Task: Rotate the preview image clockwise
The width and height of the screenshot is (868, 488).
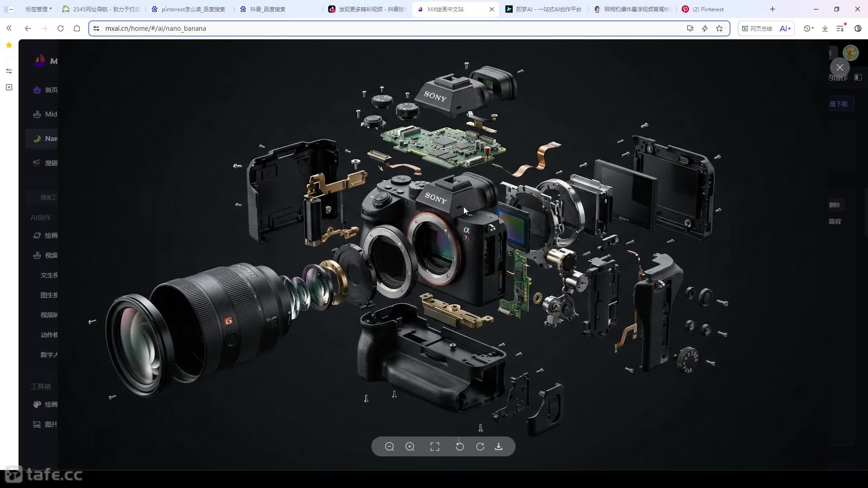Action: (x=480, y=447)
